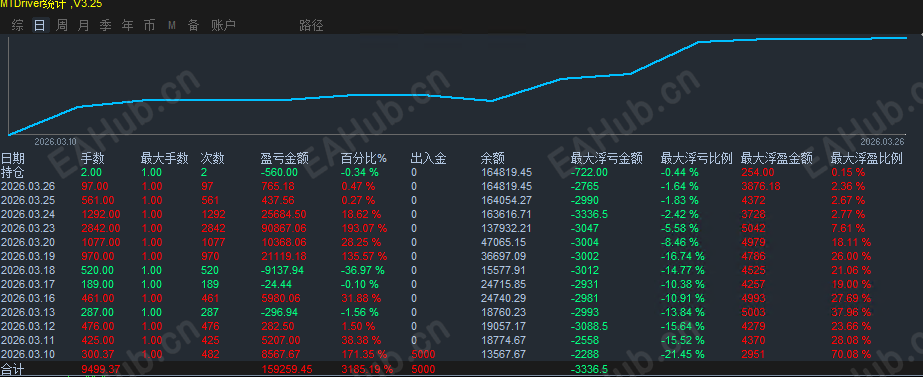The image size is (923, 377).
Task: Click balance value 13567.67
Action: point(503,354)
